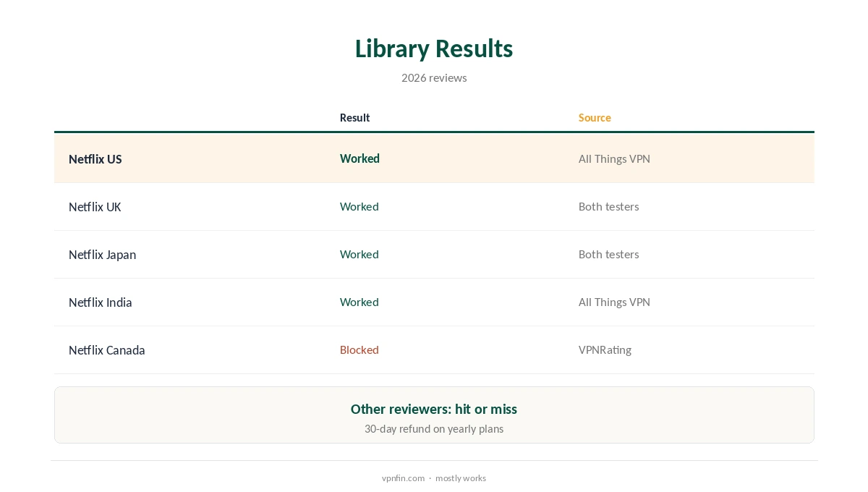Viewport: 868px width, 492px height.
Task: Click "Worked" in the Netflix UK row
Action: click(359, 206)
